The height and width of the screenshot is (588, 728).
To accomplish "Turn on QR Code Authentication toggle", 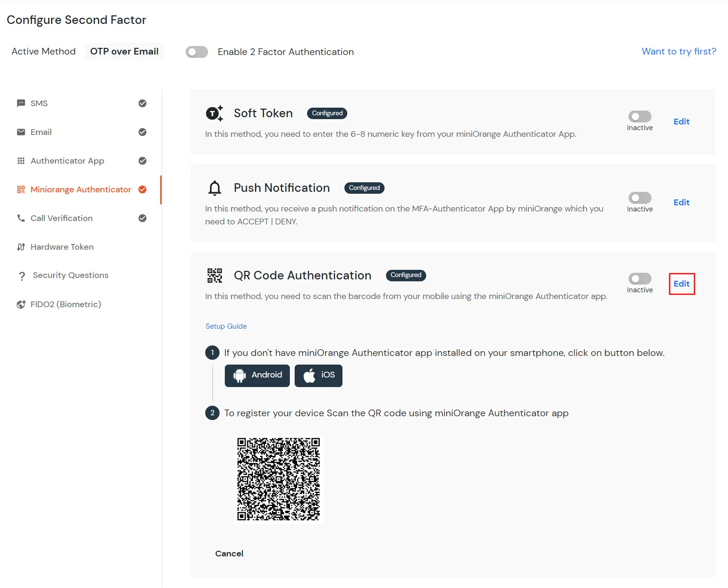I will [640, 278].
